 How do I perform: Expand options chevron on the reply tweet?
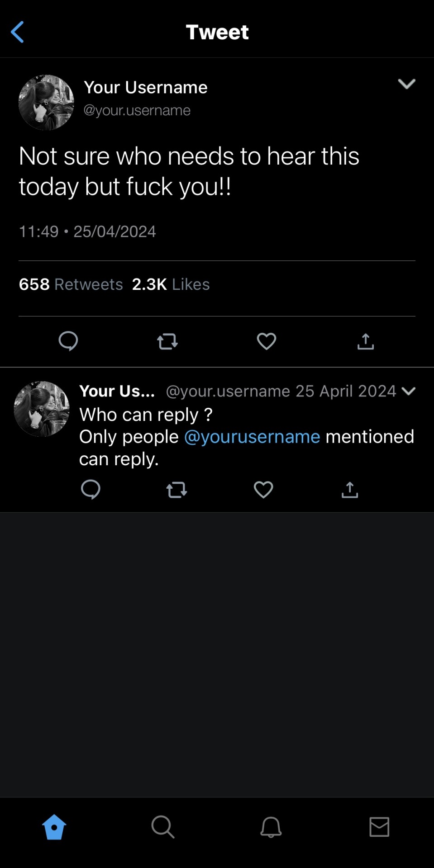pyautogui.click(x=408, y=391)
